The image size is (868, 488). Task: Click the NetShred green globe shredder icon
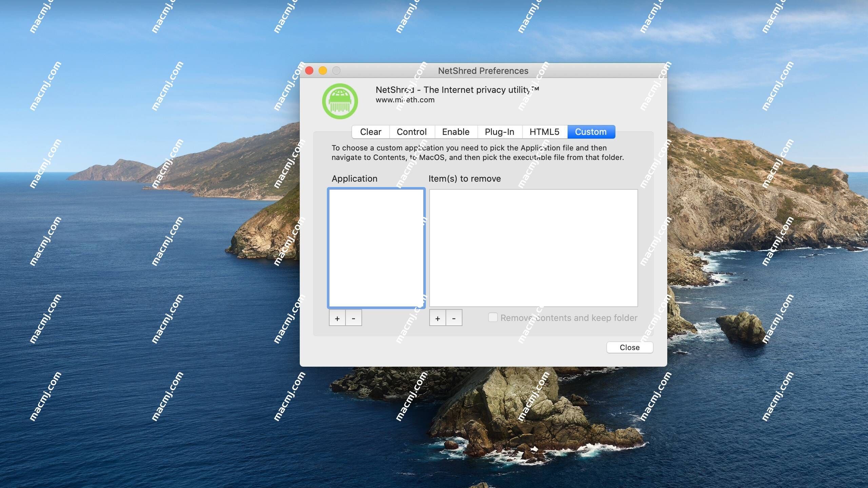click(x=340, y=101)
